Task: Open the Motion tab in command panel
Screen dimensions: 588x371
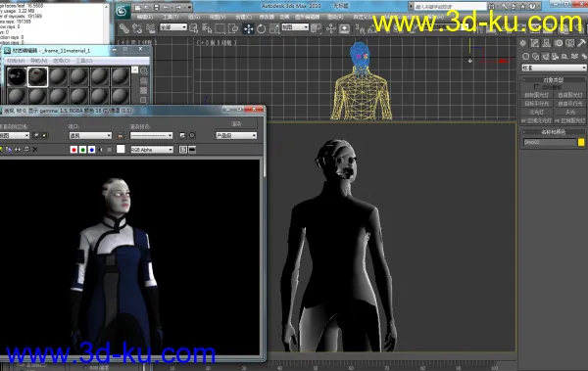Action: point(559,43)
